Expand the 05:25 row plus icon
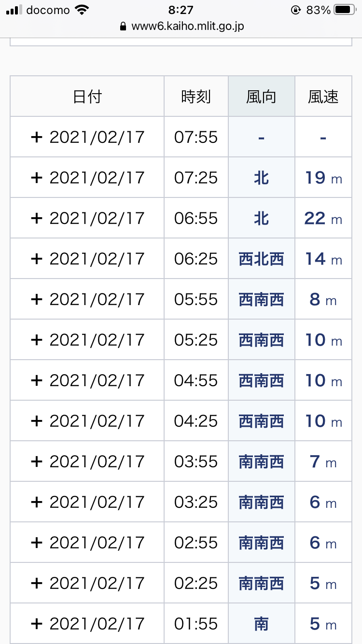362x644 pixels. (x=37, y=340)
